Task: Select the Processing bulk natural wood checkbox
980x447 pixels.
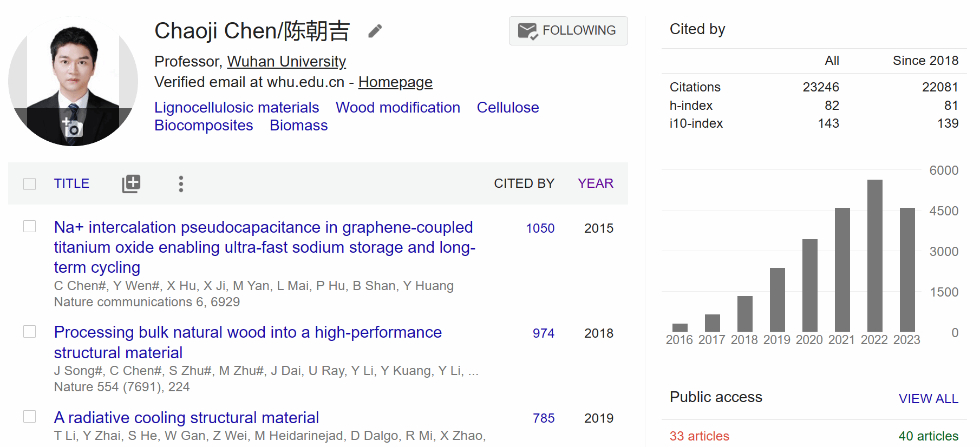Action: pos(30,331)
